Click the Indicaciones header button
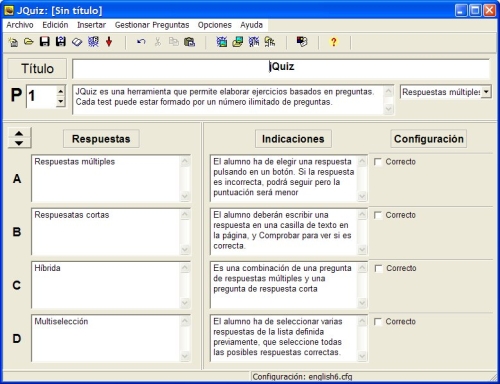Image resolution: width=500 pixels, height=384 pixels. pos(293,139)
